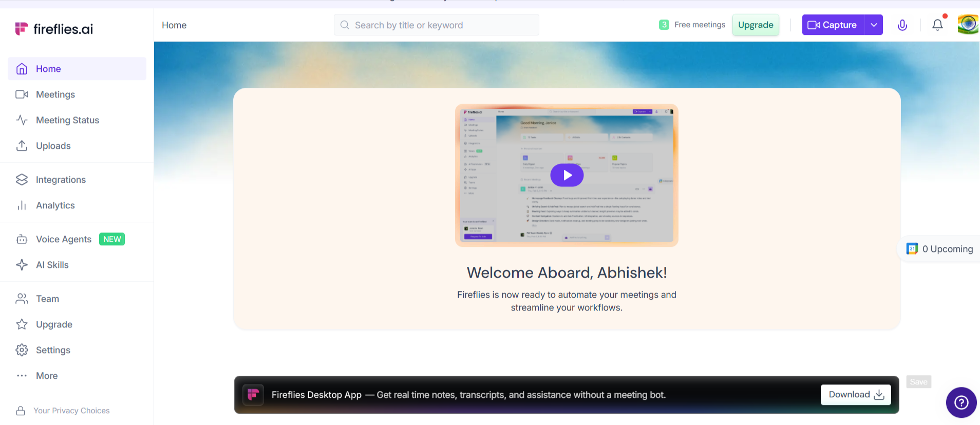Download the Fireflies Desktop App

pos(855,395)
